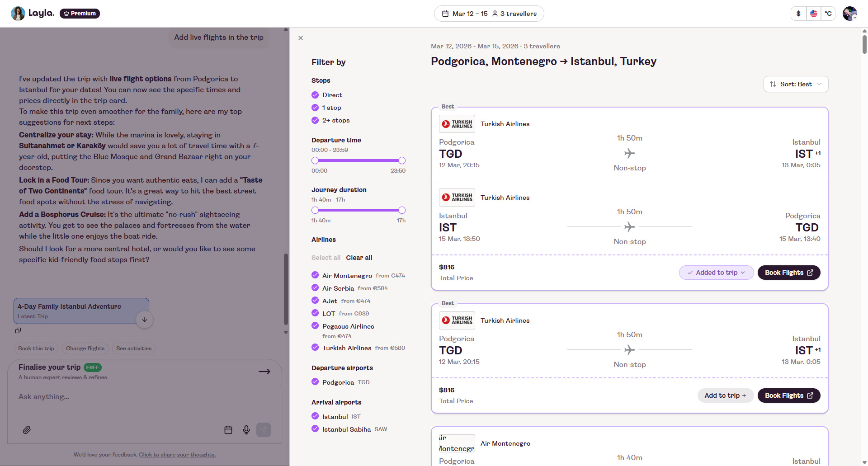Click the copy icon below trip card
The width and height of the screenshot is (868, 466).
[18, 330]
